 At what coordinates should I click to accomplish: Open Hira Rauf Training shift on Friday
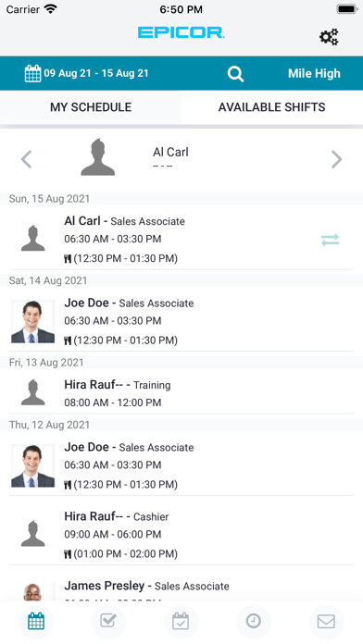pos(181,393)
